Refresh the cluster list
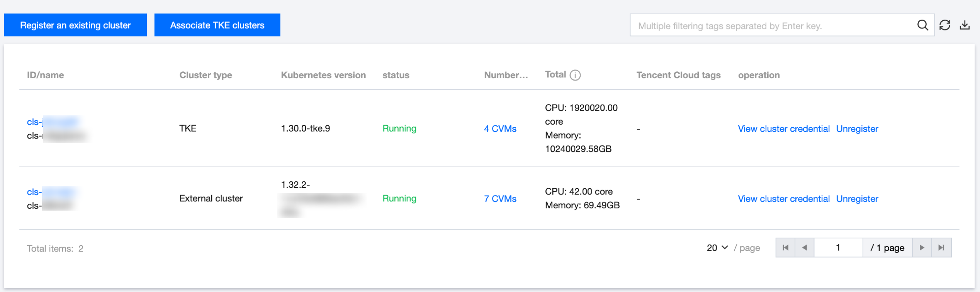The image size is (980, 292). [x=945, y=25]
